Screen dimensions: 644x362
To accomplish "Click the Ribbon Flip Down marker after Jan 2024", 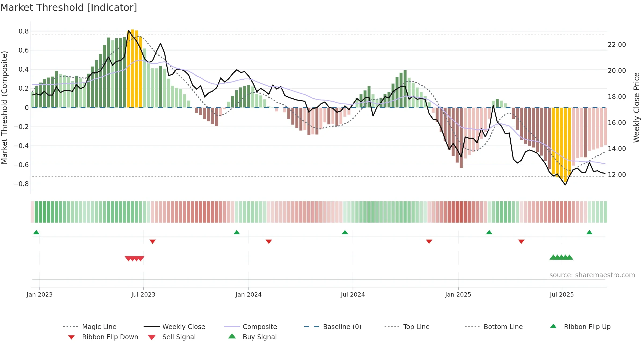I will 269,242.
